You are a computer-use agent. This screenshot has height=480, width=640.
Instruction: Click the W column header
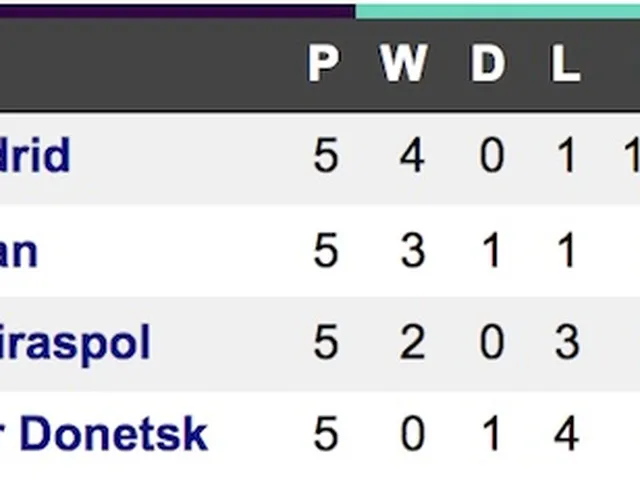click(404, 65)
